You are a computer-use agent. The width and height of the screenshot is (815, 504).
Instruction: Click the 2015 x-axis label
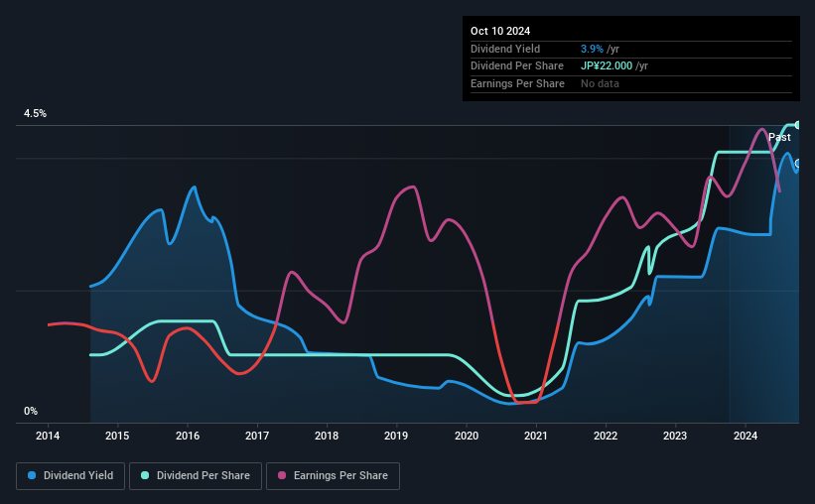(117, 436)
